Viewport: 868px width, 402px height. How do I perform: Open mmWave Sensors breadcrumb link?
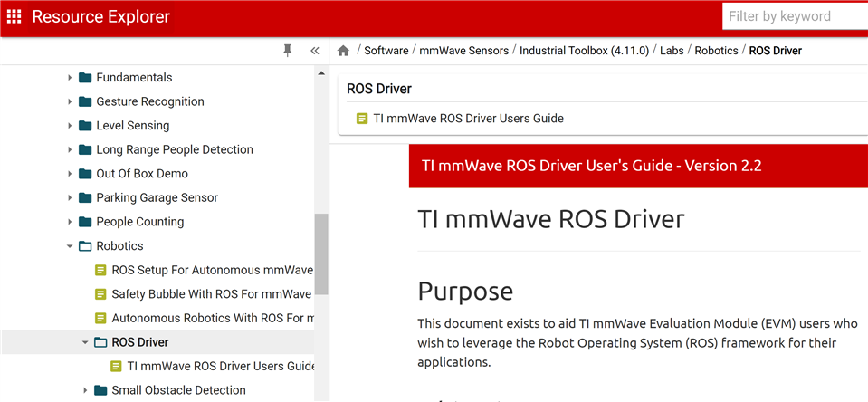(464, 51)
